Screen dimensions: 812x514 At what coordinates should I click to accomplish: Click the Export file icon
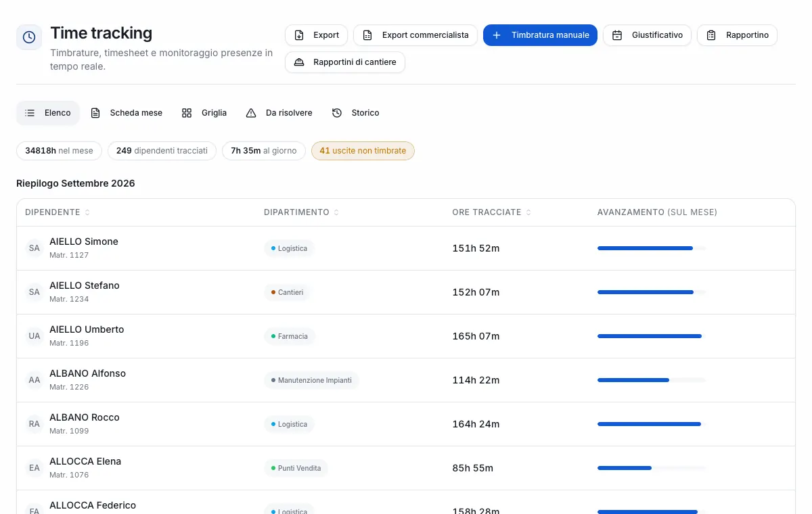[299, 35]
